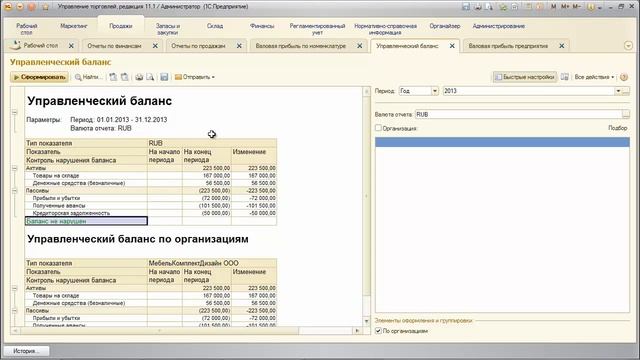Open the Продажи section
The height and width of the screenshot is (360, 640).
(121, 26)
